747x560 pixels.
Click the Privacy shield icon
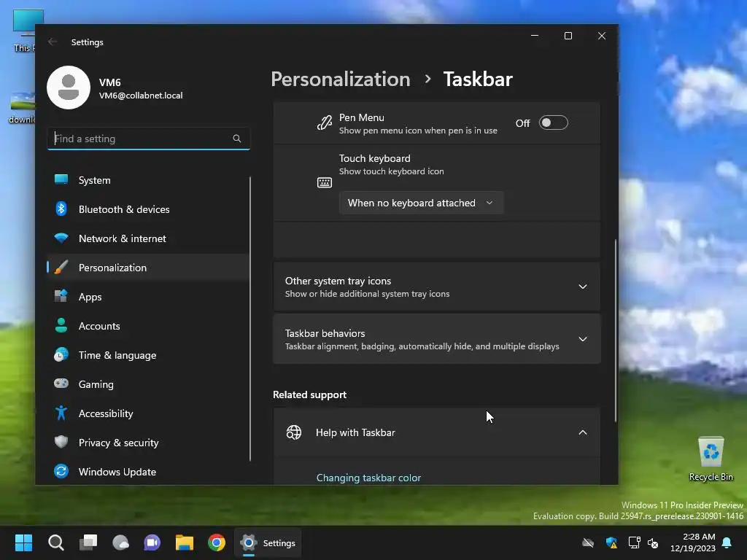pos(61,442)
